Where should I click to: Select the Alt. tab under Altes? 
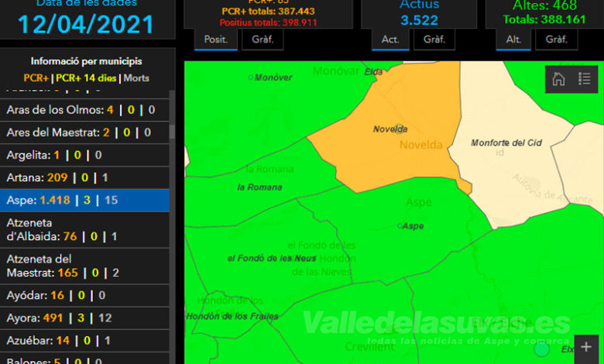coord(513,39)
